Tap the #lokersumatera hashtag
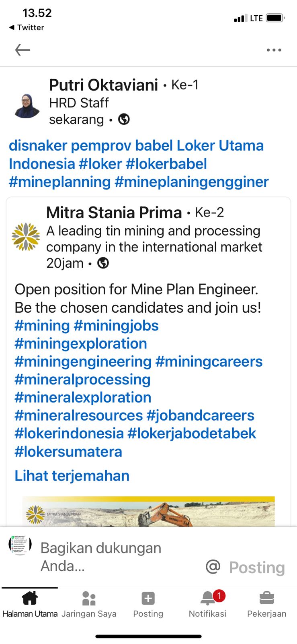The height and width of the screenshot is (644, 297). 68,452
